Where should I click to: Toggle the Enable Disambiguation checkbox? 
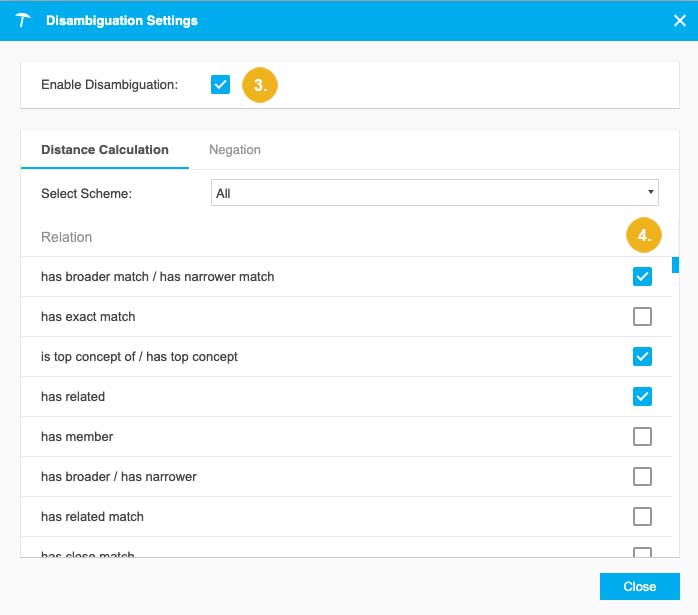[220, 85]
